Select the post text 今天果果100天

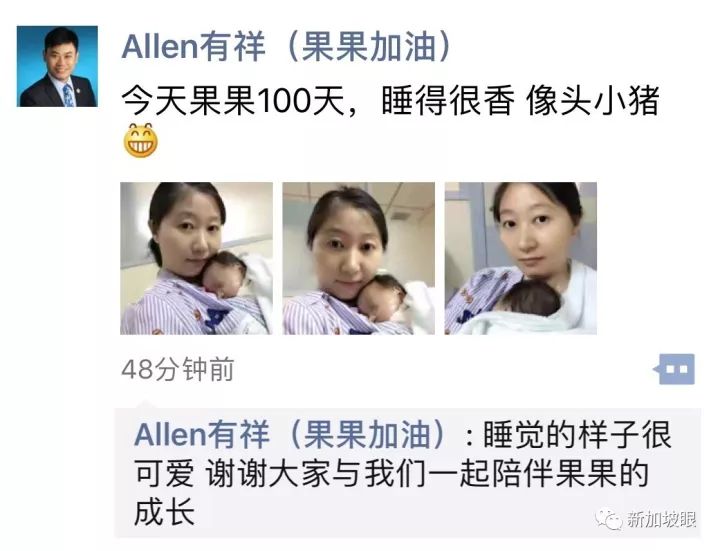pyautogui.click(x=234, y=101)
